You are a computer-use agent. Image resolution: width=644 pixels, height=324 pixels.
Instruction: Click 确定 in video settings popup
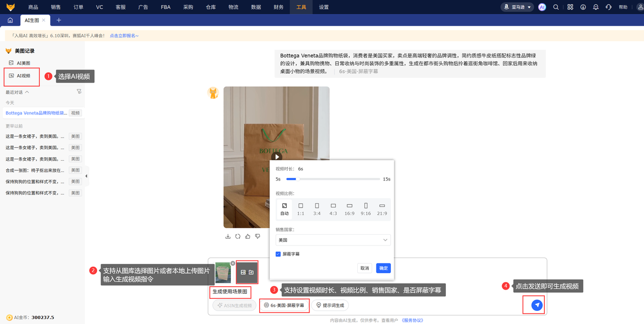(383, 268)
